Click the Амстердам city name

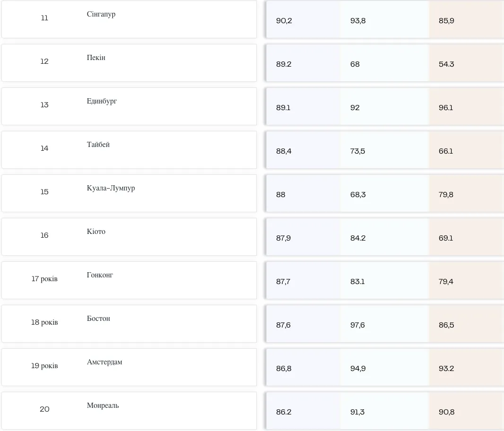104,362
